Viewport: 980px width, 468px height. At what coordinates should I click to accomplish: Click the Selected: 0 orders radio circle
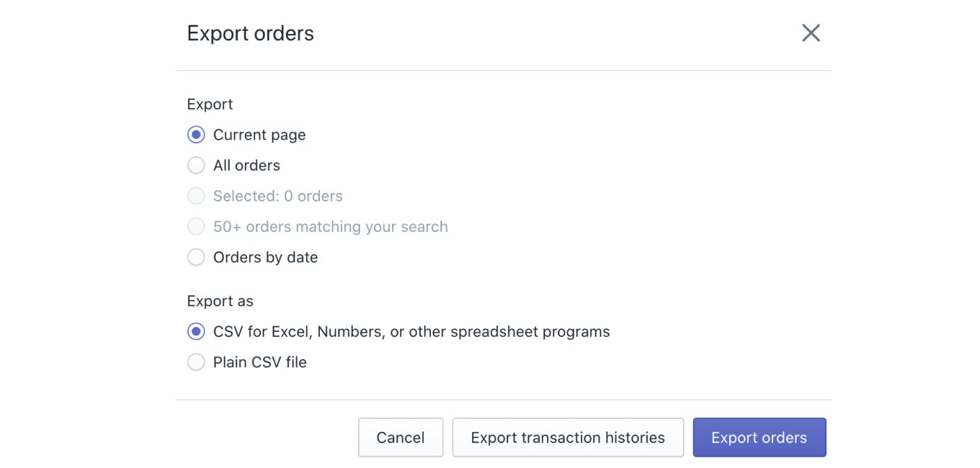point(196,196)
